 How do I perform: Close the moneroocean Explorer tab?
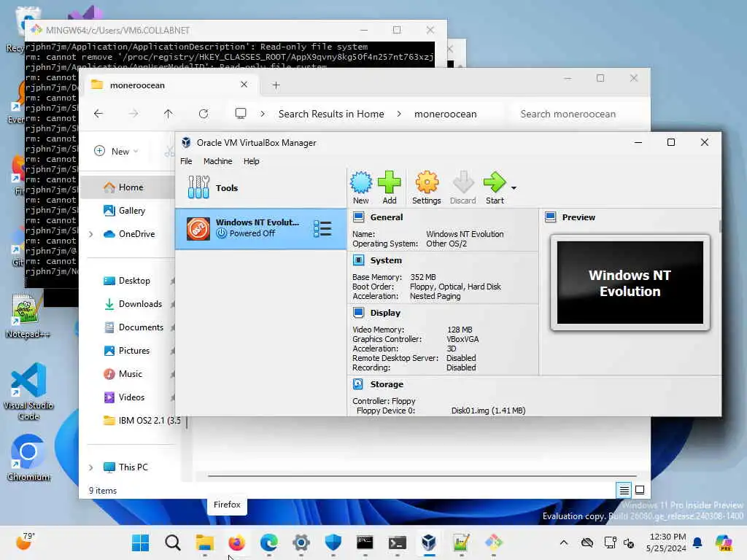click(244, 85)
